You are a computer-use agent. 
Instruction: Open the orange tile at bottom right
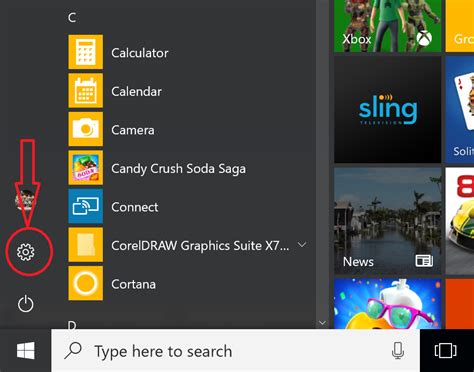(x=460, y=304)
